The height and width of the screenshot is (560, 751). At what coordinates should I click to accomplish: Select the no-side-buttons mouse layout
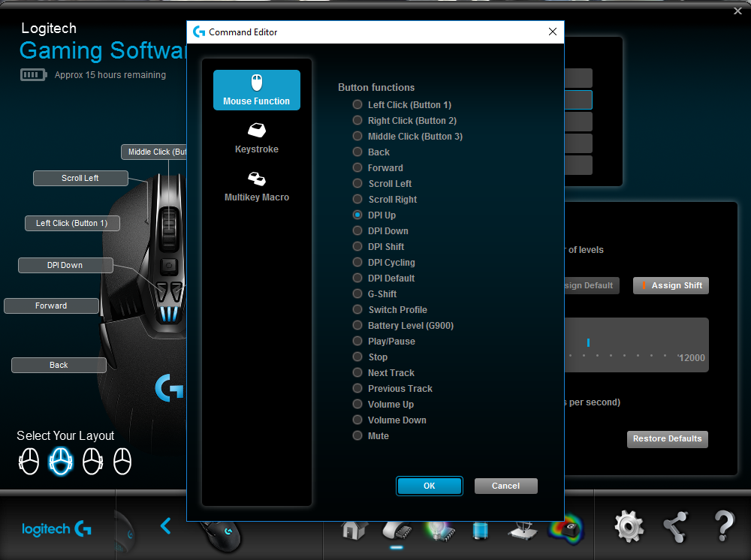point(122,461)
